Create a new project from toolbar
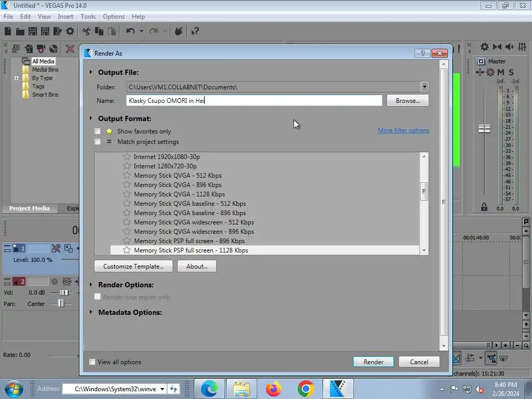The width and height of the screenshot is (532, 399). [8, 31]
